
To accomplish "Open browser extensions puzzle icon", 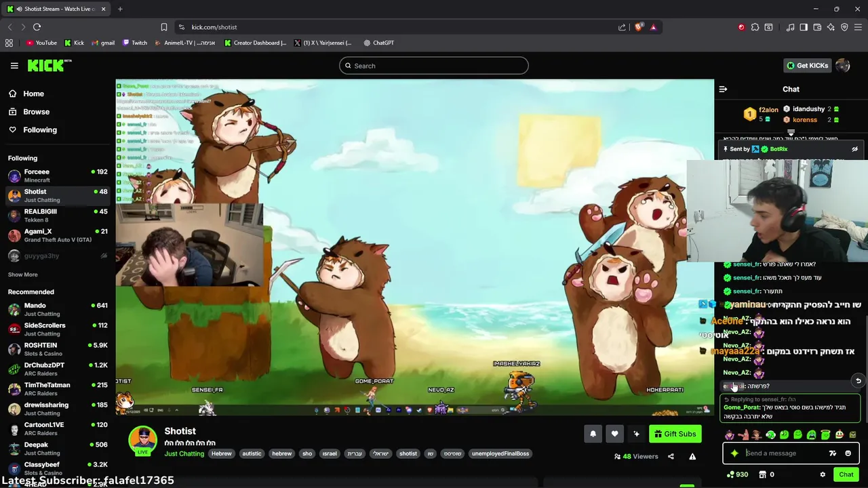I will 755,27.
